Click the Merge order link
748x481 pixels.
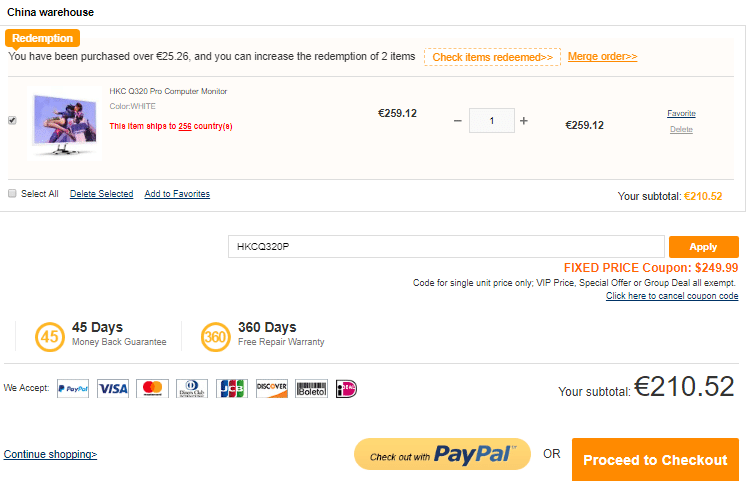(602, 57)
